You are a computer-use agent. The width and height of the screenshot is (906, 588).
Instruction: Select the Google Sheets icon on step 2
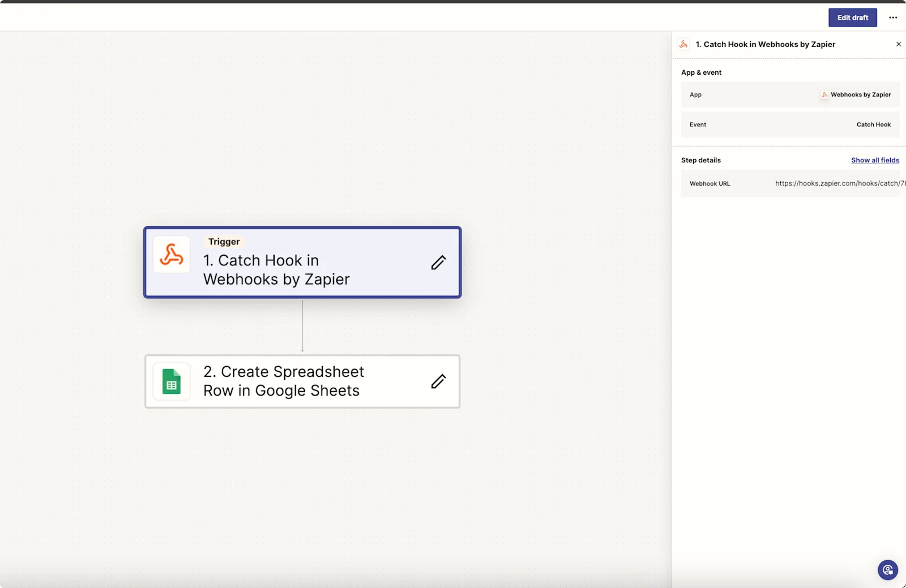tap(171, 381)
